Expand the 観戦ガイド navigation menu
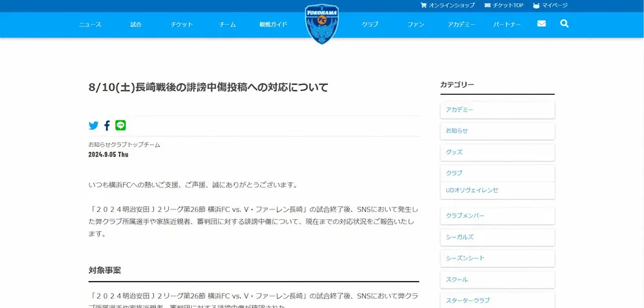 (x=273, y=24)
